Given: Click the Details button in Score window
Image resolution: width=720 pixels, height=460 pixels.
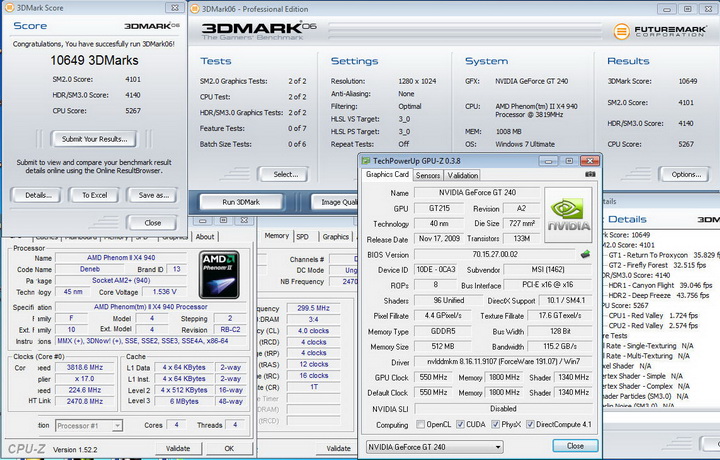Looking at the screenshot, I should pos(38,196).
